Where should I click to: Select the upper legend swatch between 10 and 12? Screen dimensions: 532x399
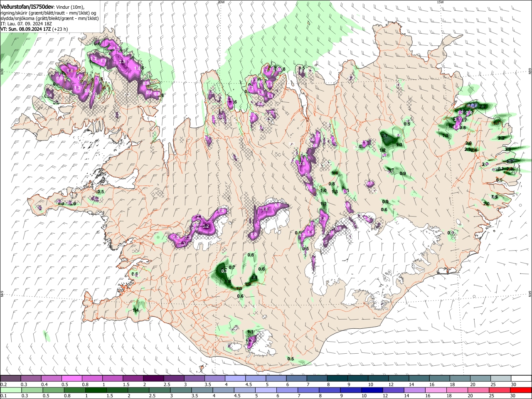point(378,379)
